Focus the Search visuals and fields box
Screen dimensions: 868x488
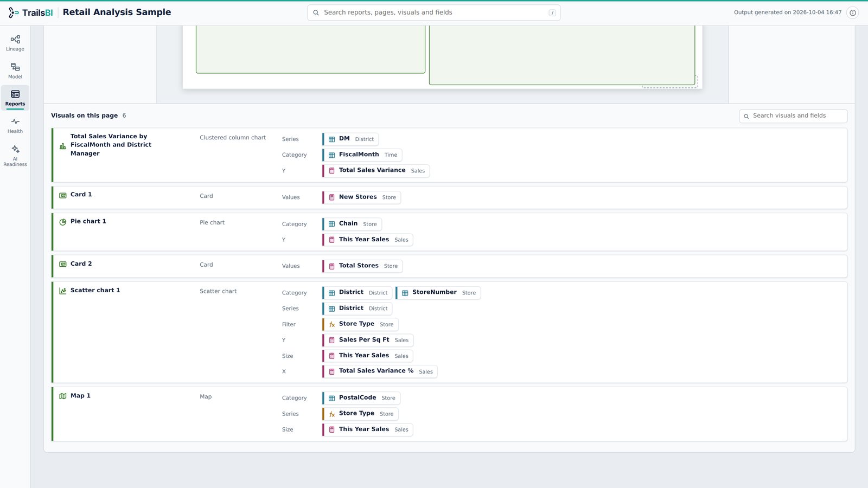click(x=793, y=116)
